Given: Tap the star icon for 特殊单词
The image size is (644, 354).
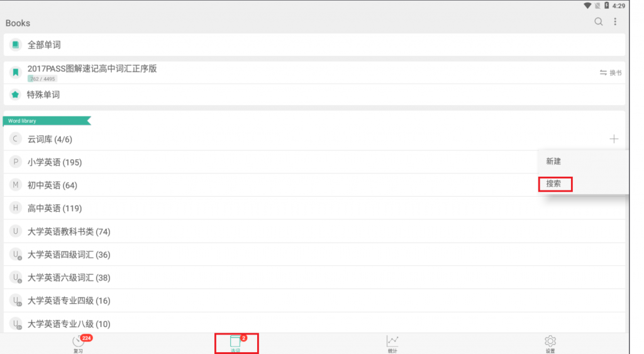Looking at the screenshot, I should coord(15,95).
